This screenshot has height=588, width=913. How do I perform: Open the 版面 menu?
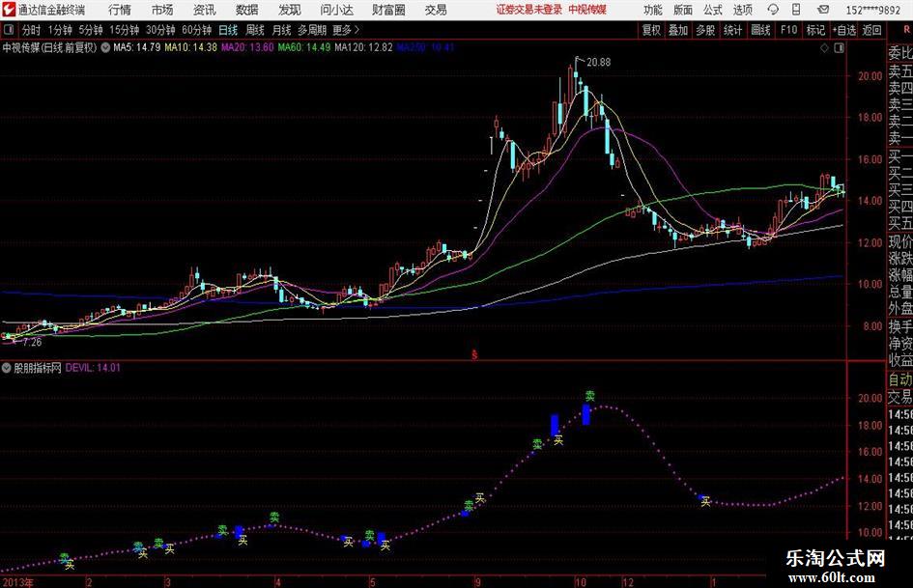coord(683,10)
